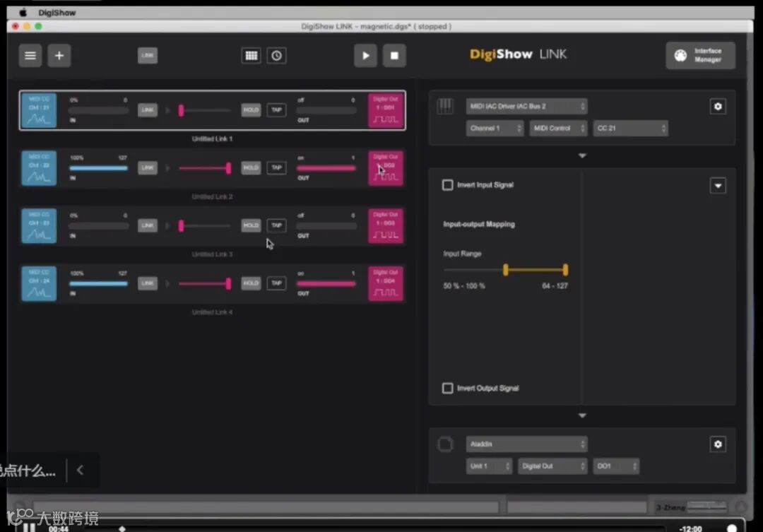Click the video progress marker
Screen dimensions: 763x532
pos(122,528)
